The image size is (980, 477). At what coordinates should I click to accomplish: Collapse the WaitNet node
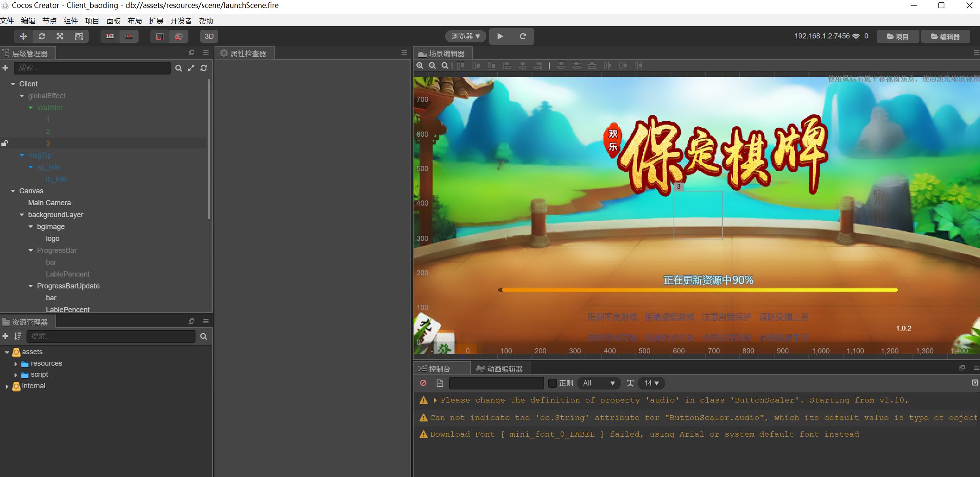(x=31, y=108)
